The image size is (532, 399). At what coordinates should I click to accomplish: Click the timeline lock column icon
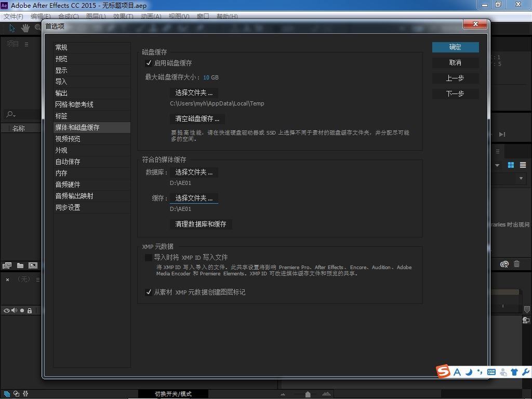pyautogui.click(x=30, y=311)
